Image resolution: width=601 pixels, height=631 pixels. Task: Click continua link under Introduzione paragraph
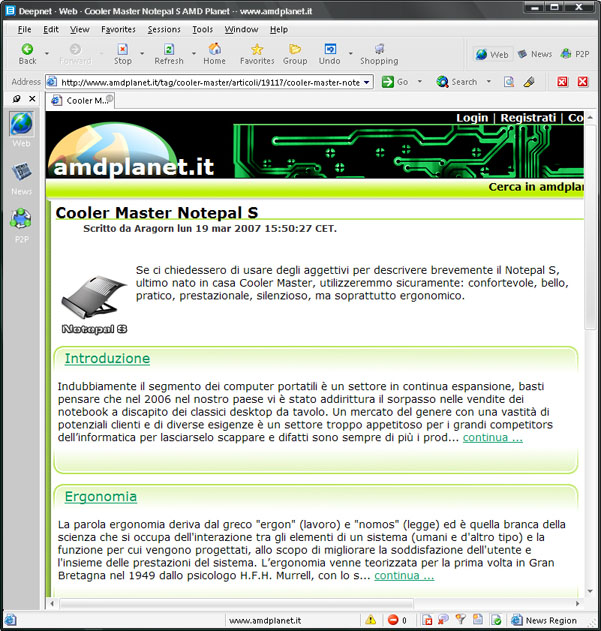tap(493, 437)
